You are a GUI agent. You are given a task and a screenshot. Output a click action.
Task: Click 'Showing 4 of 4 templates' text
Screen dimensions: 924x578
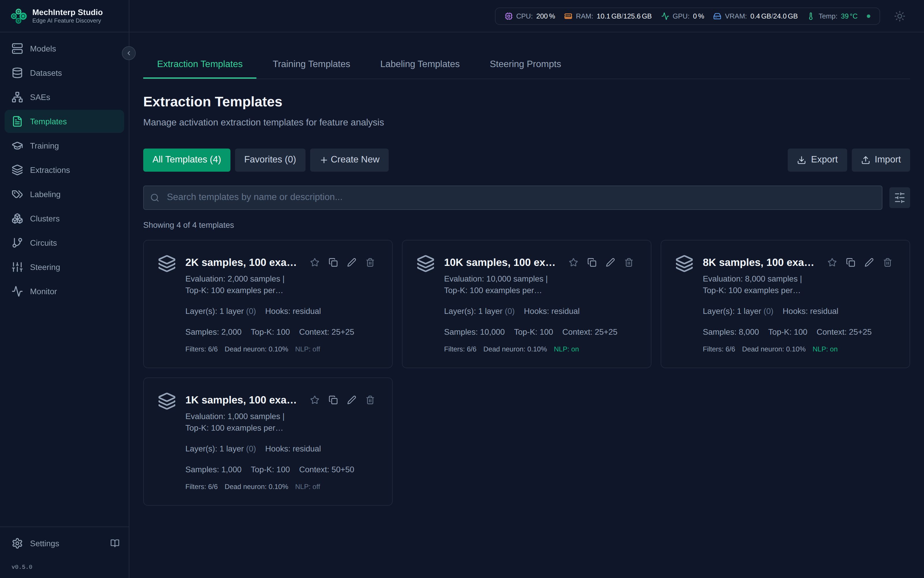[x=189, y=225]
